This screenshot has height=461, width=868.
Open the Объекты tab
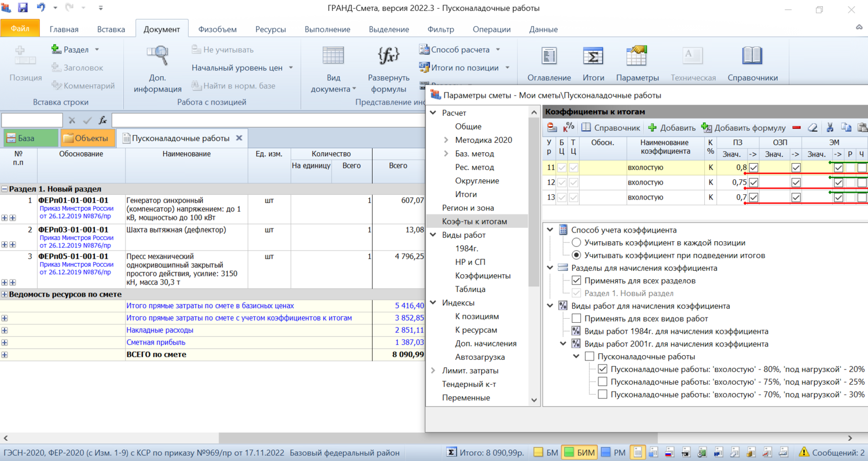(87, 138)
